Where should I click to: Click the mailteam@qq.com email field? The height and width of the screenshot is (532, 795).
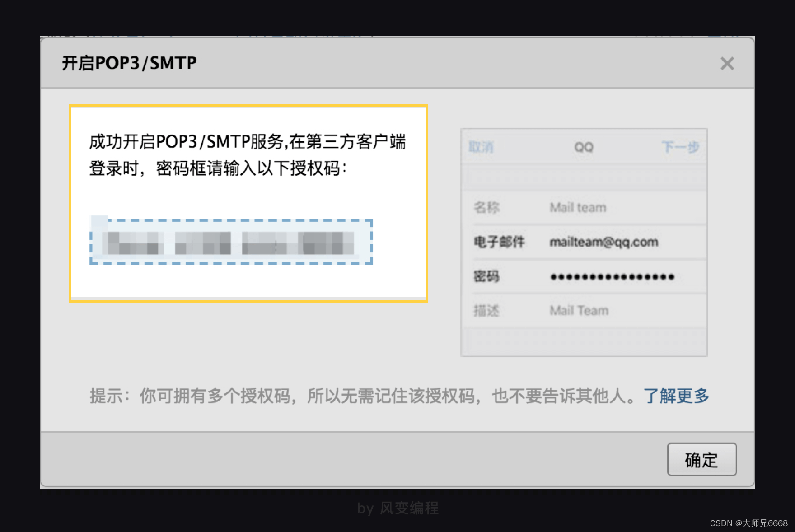[603, 242]
